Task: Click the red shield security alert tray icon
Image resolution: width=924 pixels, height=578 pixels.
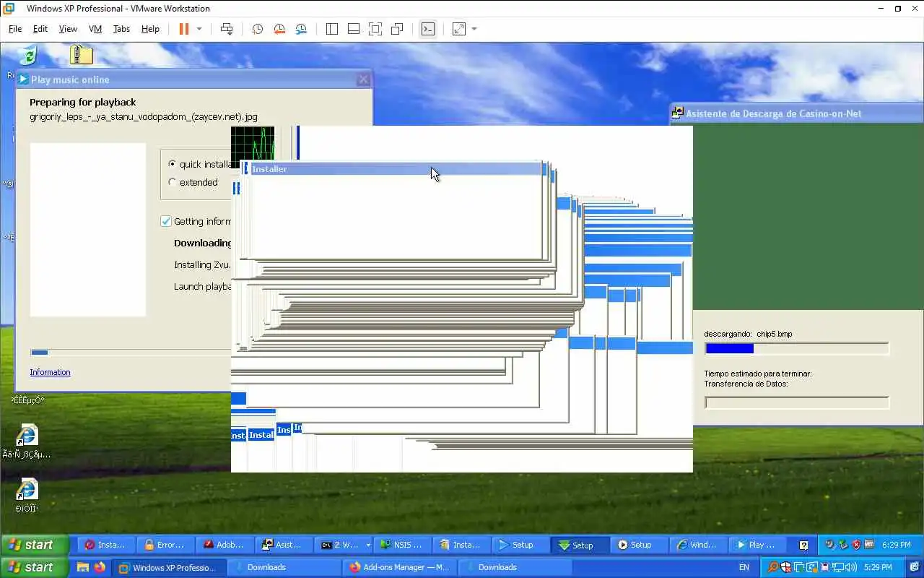Action: point(857,545)
